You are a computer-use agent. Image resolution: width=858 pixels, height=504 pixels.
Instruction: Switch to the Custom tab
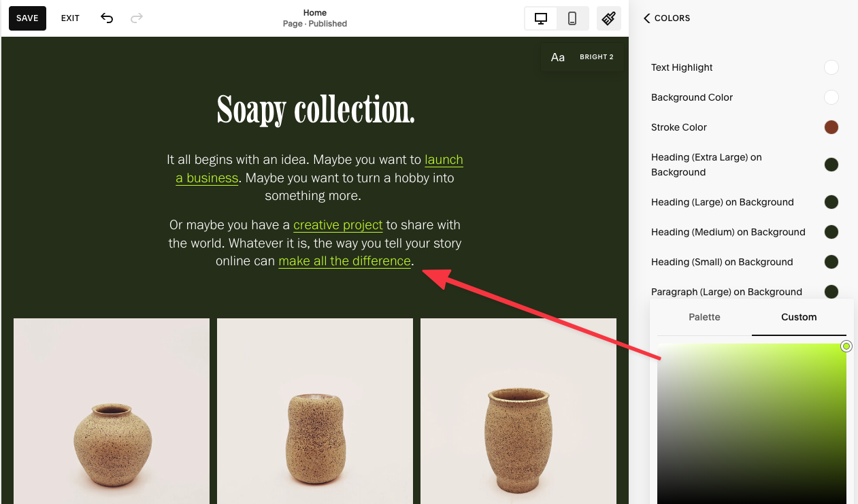coord(799,317)
